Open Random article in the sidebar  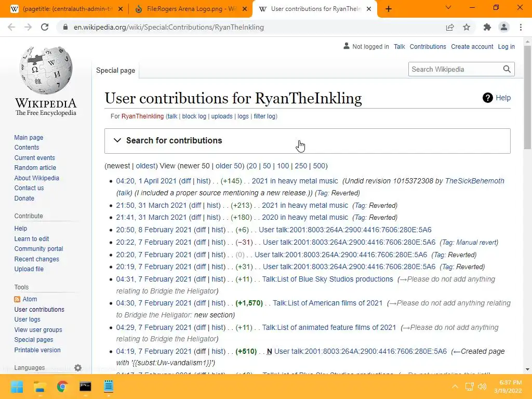(x=35, y=168)
